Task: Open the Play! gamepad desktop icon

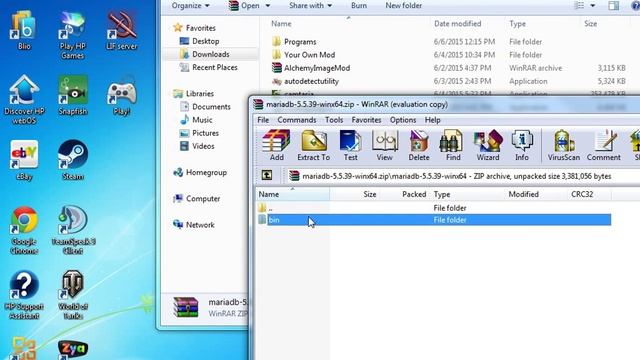Action: 122,96
